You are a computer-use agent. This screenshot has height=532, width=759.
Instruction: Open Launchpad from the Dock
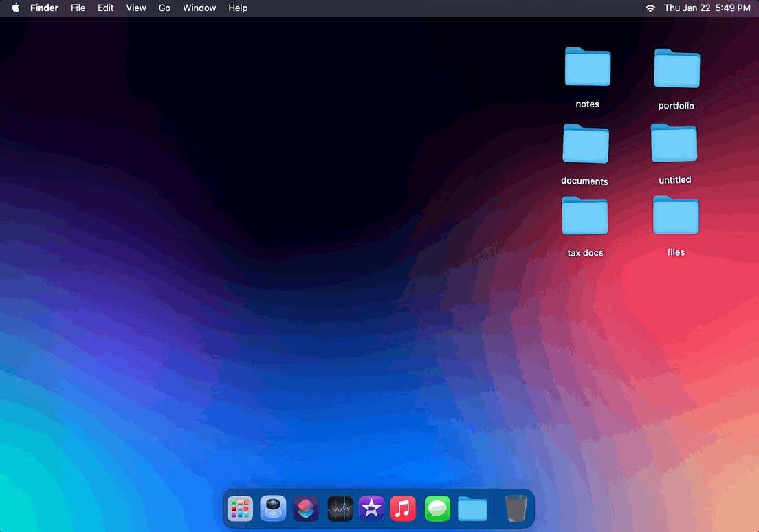[240, 509]
